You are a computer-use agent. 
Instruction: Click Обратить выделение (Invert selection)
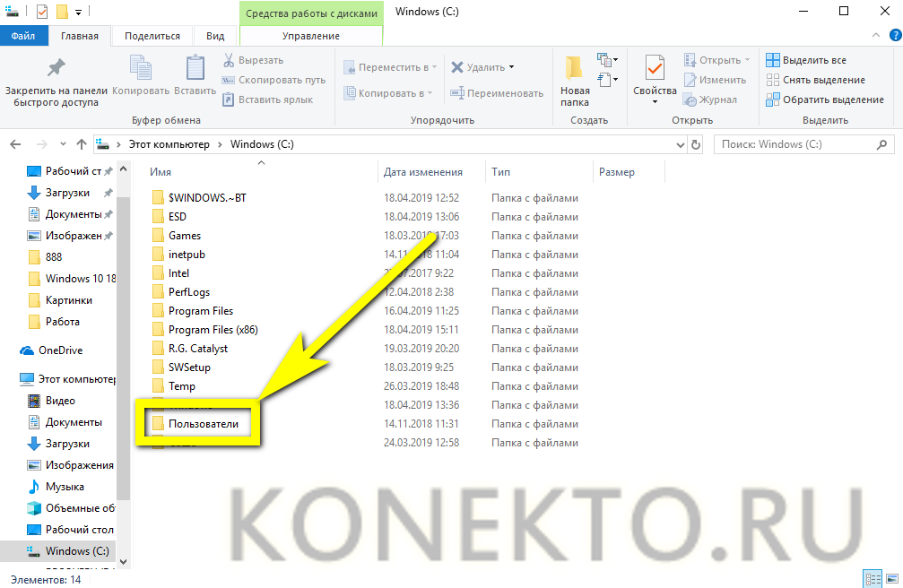click(x=825, y=99)
